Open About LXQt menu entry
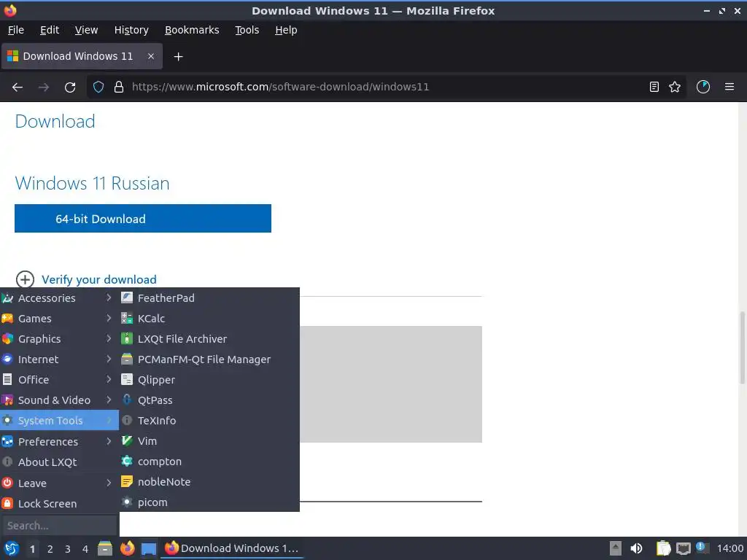This screenshot has width=747, height=560. click(60, 462)
